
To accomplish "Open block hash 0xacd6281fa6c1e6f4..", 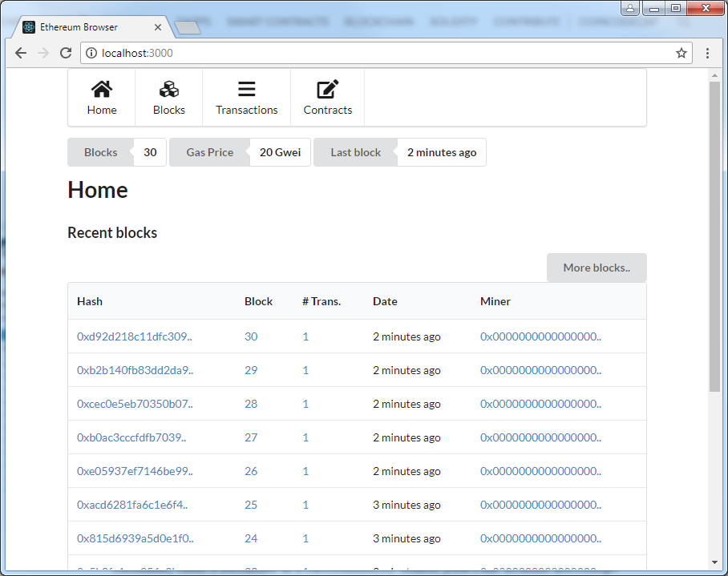I will (x=132, y=505).
